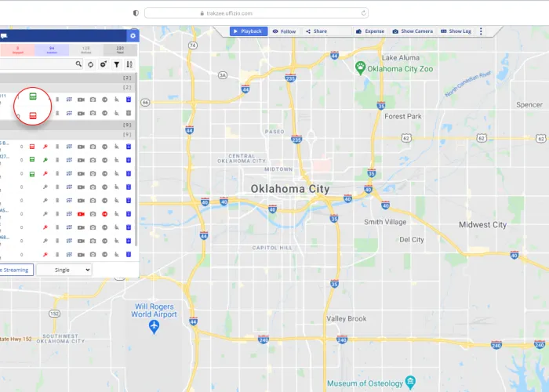Select the Total vehicles status tab
The height and width of the screenshot is (392, 549).
[120, 50]
